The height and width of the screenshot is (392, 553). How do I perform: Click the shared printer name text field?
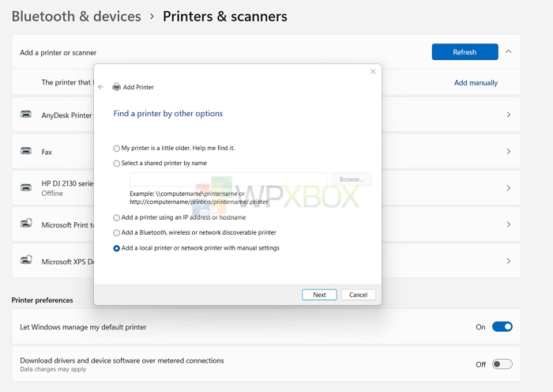click(x=228, y=179)
